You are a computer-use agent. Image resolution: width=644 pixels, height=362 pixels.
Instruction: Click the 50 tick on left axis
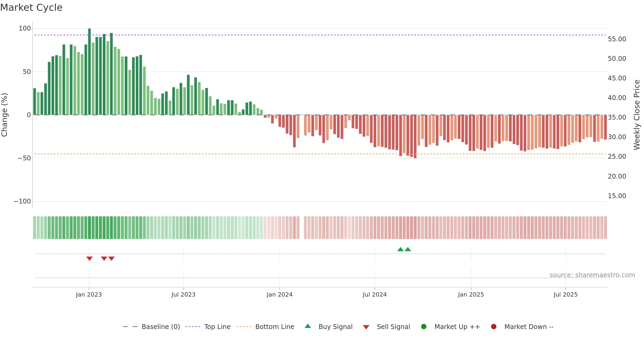click(27, 72)
